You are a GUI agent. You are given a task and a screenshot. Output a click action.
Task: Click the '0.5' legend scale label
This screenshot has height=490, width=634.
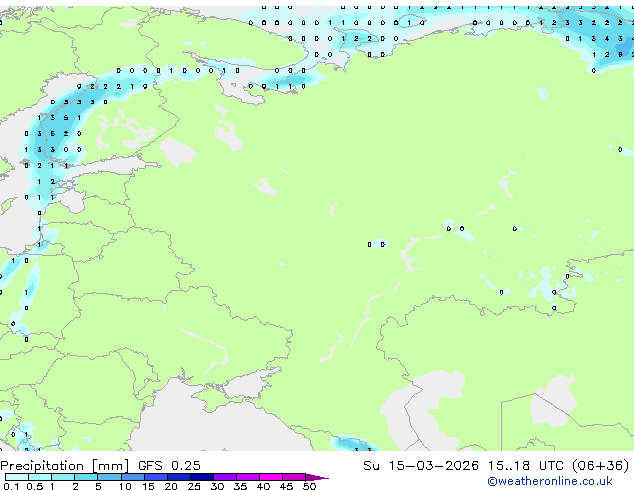35,486
